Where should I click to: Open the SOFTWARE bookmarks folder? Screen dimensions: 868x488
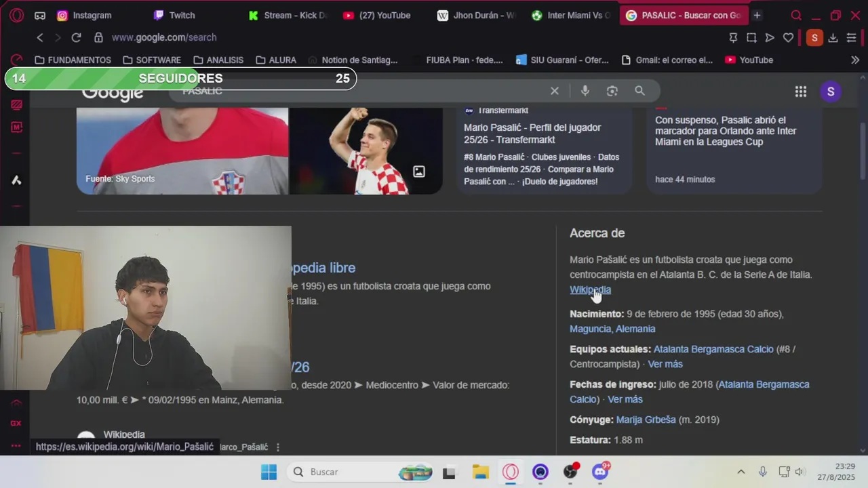[x=152, y=60]
